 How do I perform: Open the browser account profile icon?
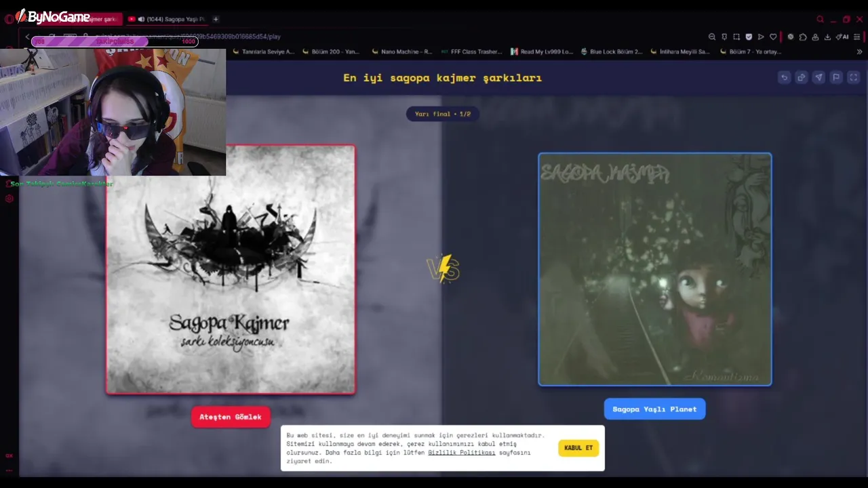pos(815,37)
